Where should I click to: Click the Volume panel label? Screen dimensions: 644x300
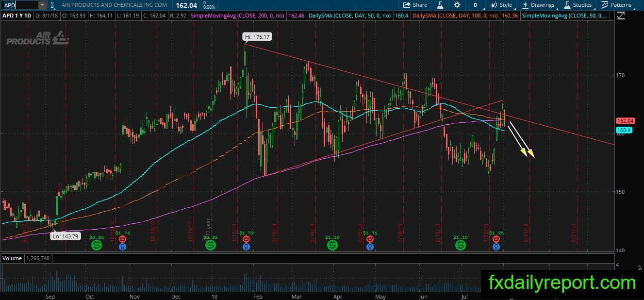point(12,258)
